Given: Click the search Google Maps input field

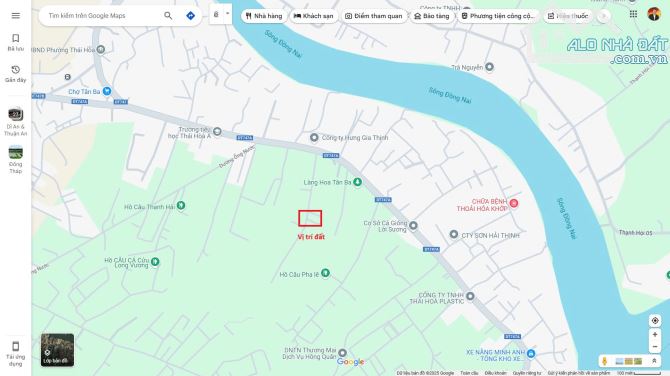Looking at the screenshot, I should click(x=103, y=16).
